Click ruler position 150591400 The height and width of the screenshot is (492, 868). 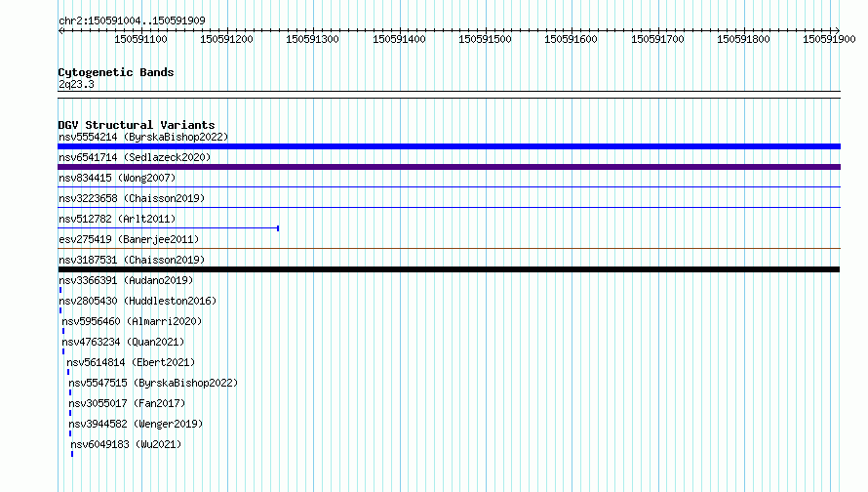(x=399, y=39)
